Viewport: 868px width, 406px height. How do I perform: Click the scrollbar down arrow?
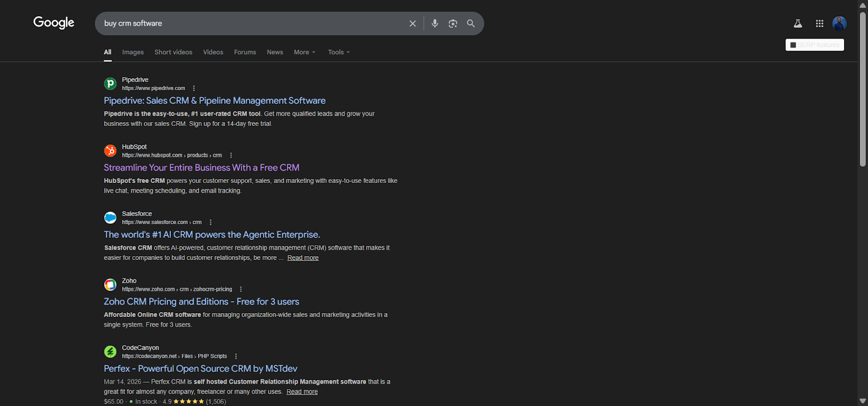(x=863, y=401)
